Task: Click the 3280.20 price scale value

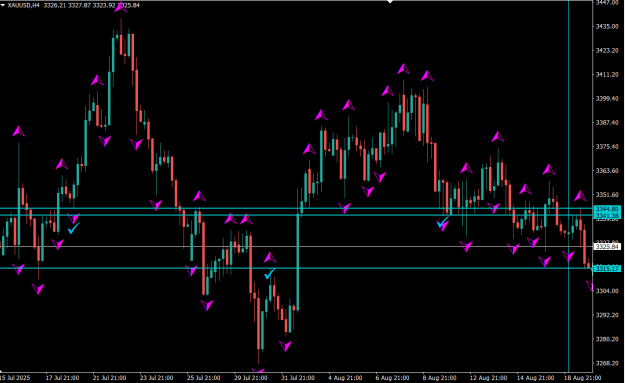Action: click(607, 339)
